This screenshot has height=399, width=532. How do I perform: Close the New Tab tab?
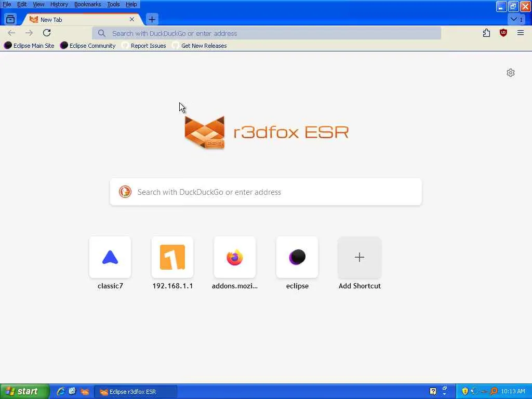tap(132, 19)
